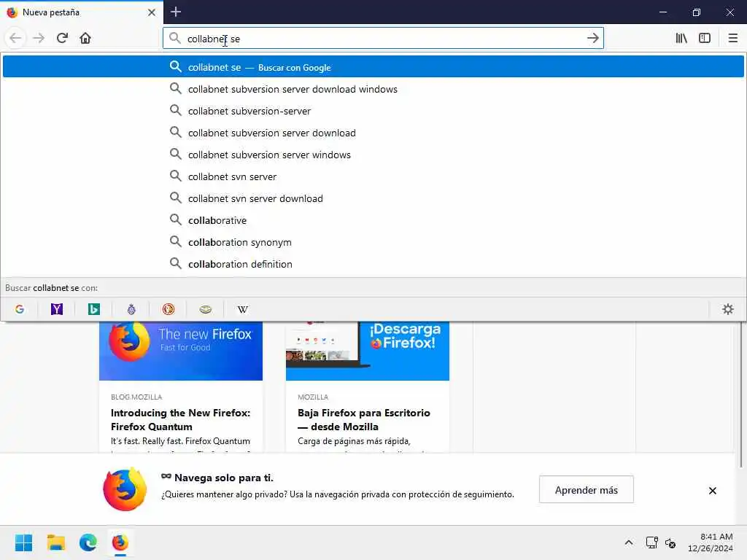This screenshot has height=560, width=747.
Task: Show hidden system tray icons
Action: [x=629, y=542]
